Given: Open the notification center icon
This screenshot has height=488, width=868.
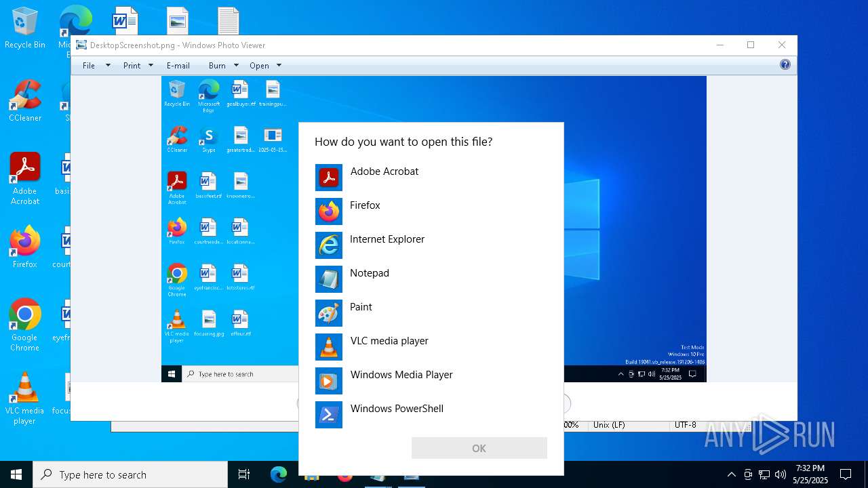Looking at the screenshot, I should click(846, 474).
